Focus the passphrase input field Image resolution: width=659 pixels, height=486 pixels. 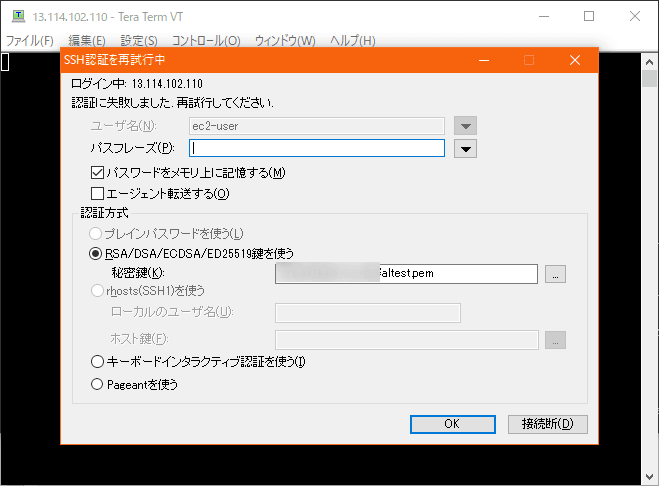tap(317, 148)
